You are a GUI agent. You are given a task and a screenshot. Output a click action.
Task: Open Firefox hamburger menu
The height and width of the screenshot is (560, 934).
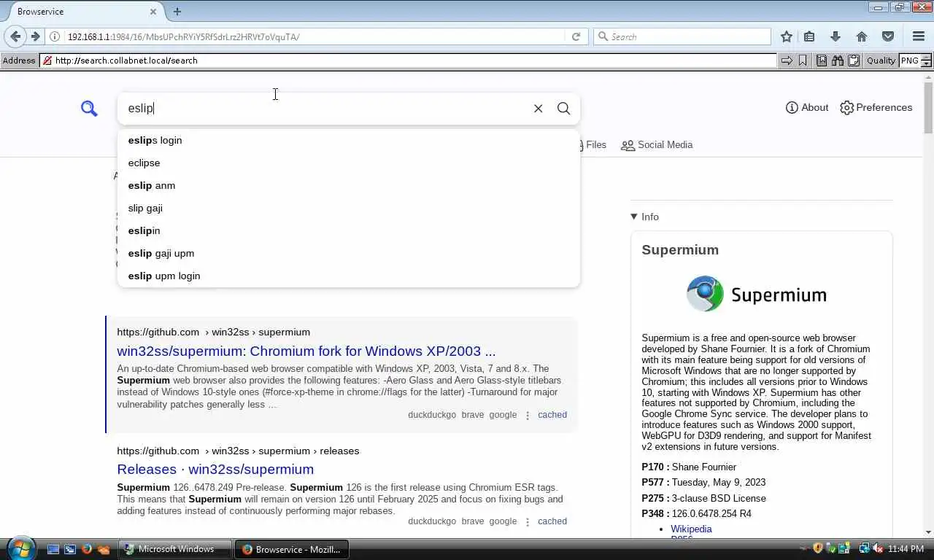[x=919, y=36]
